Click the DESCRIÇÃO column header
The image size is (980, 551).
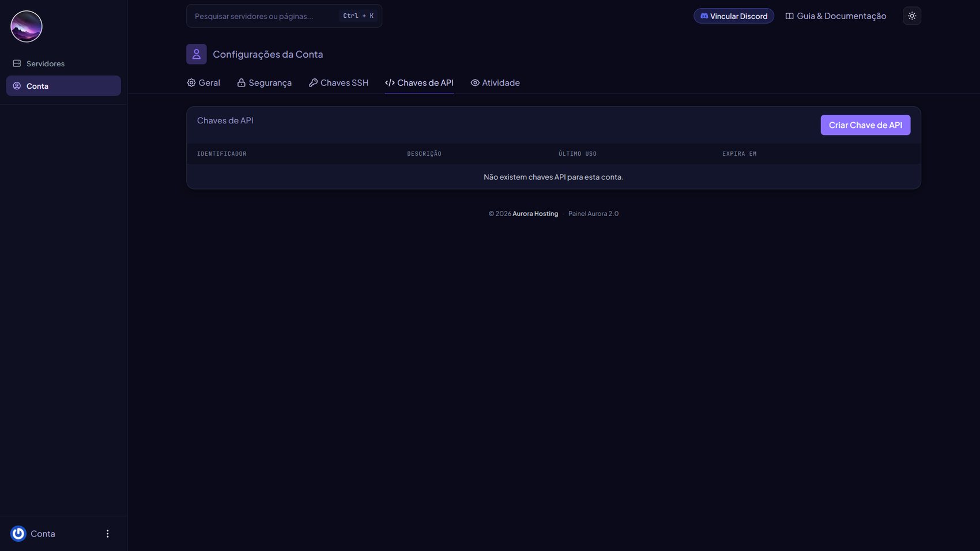tap(424, 154)
